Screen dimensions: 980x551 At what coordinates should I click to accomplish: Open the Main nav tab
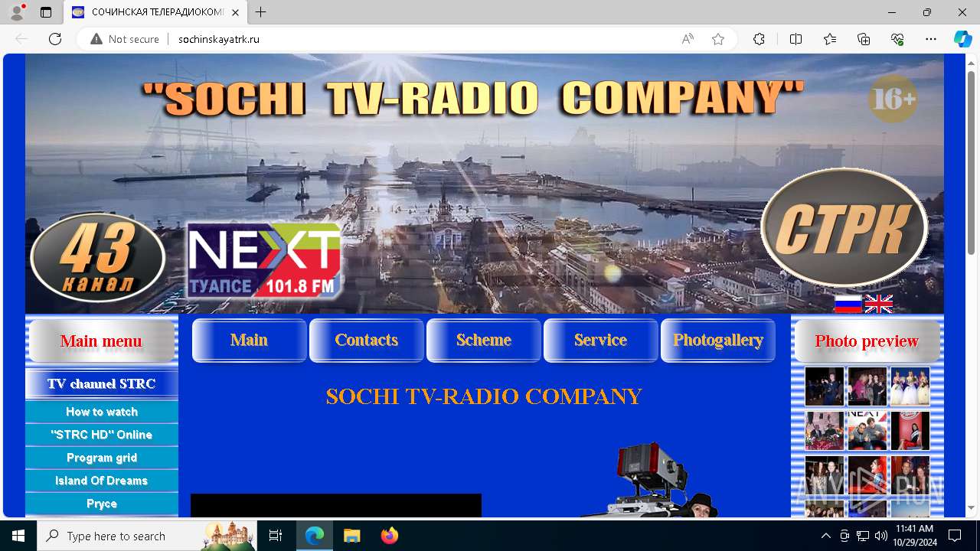click(x=250, y=341)
